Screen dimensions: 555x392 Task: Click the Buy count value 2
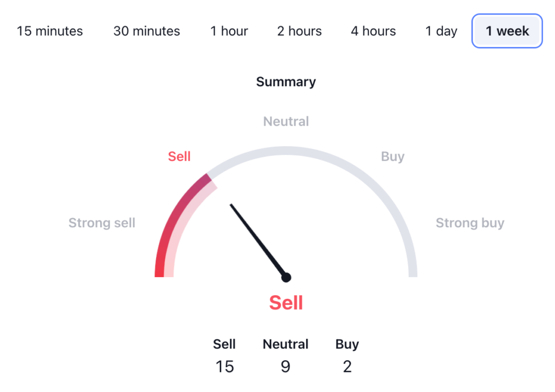coord(347,367)
